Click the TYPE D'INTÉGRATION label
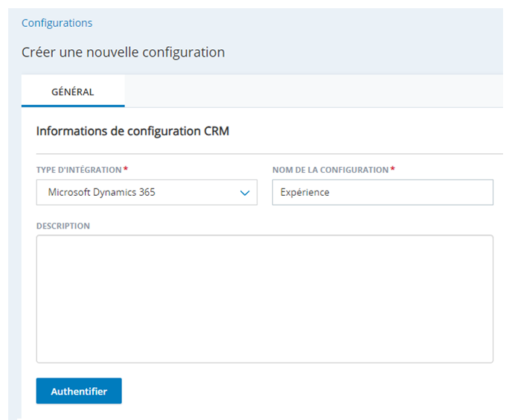The height and width of the screenshot is (420, 512). 79,170
